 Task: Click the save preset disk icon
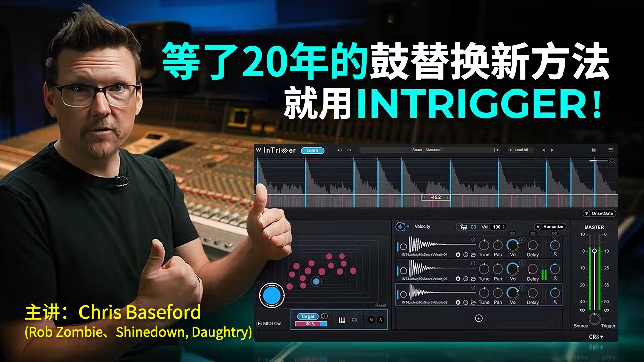point(594,150)
